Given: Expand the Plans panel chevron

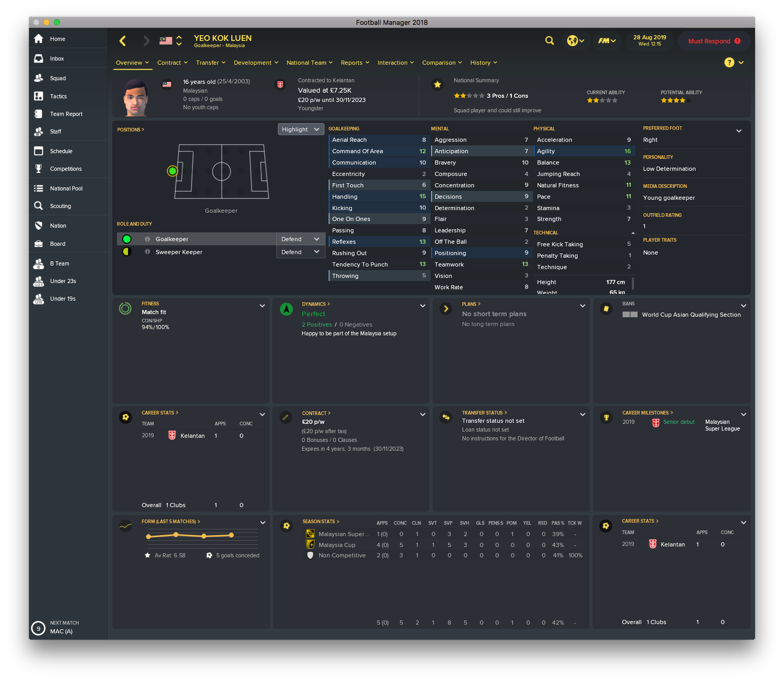Looking at the screenshot, I should tap(583, 306).
